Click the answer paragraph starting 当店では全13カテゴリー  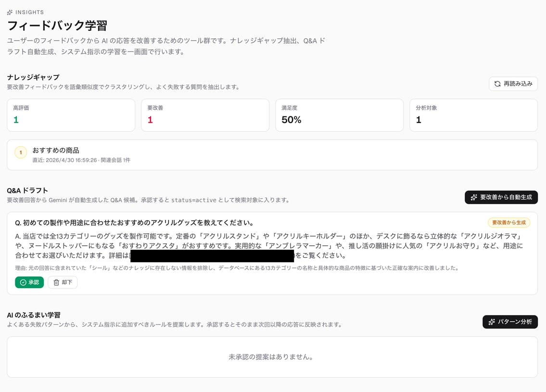[x=269, y=246]
